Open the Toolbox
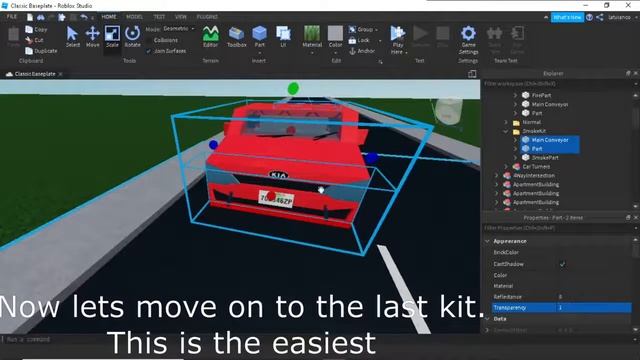Image resolution: width=640 pixels, height=360 pixels. [236, 37]
